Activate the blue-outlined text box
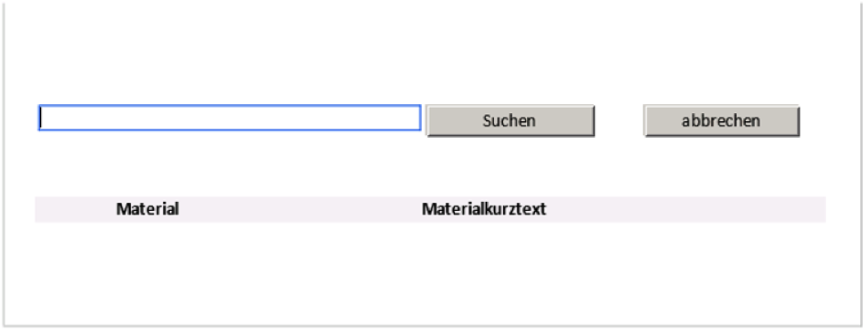 click(x=230, y=118)
